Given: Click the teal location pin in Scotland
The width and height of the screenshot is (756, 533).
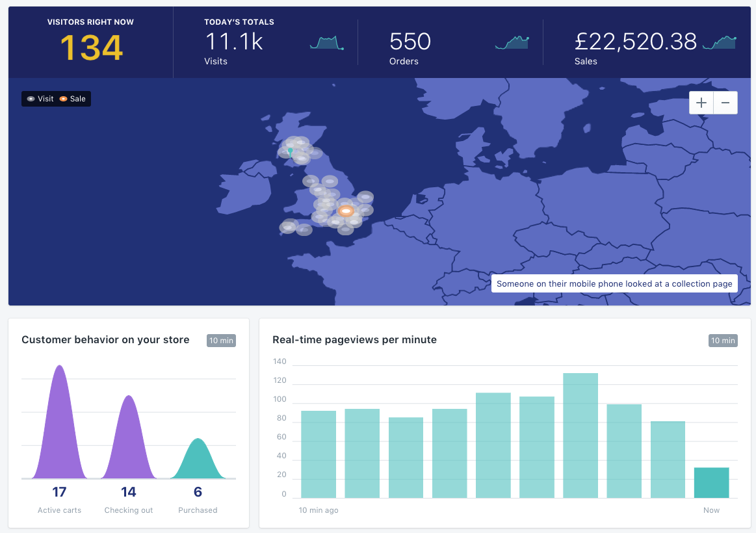Looking at the screenshot, I should [291, 151].
